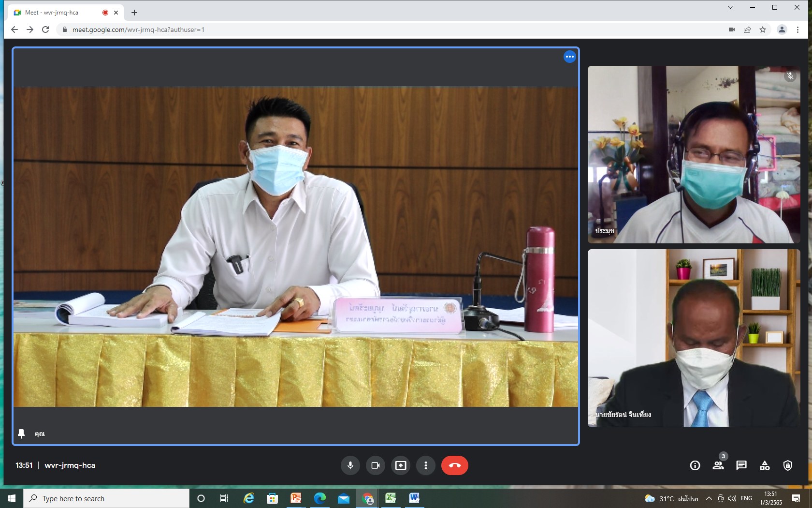Open the Activities panel
The image size is (812, 508).
click(x=765, y=465)
